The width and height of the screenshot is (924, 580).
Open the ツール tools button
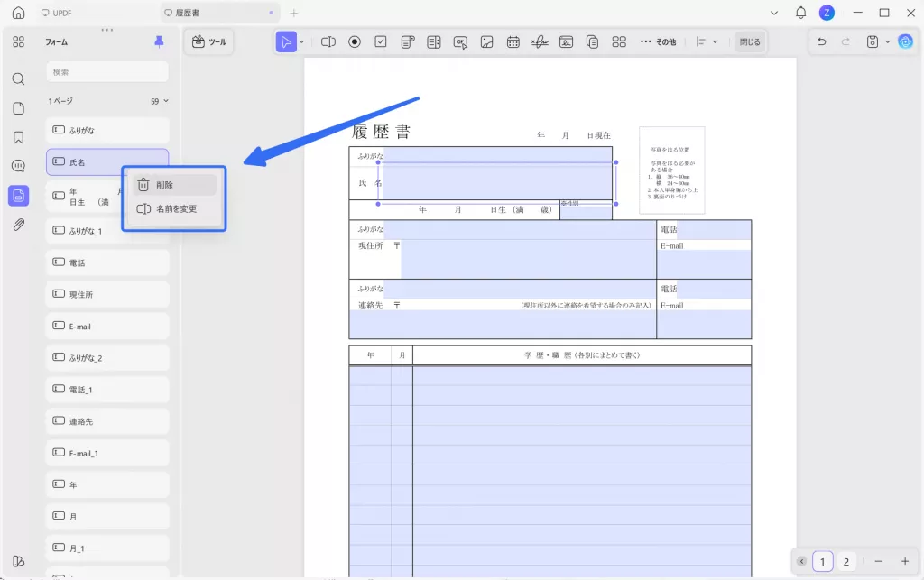209,41
